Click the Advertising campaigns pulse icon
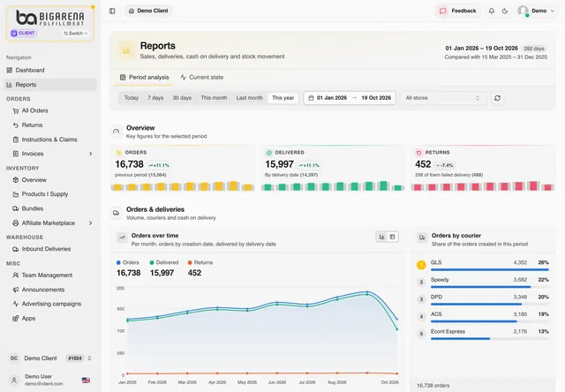565x392 pixels. pyautogui.click(x=16, y=304)
